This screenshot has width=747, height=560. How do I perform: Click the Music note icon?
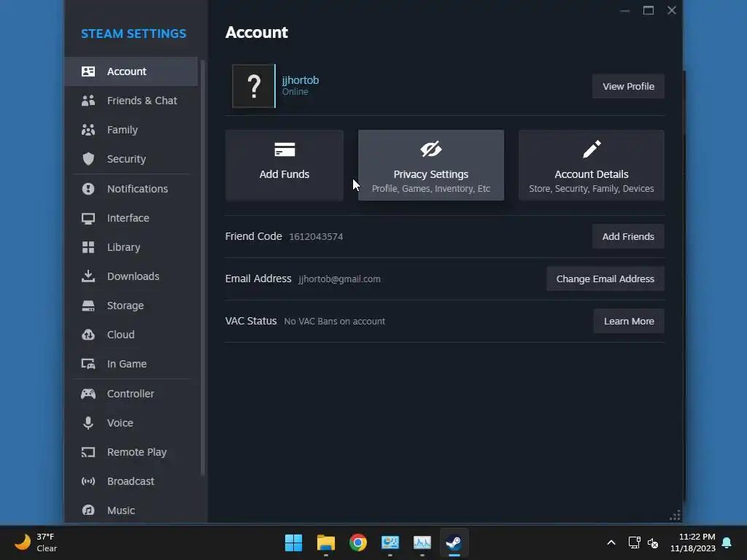click(88, 510)
